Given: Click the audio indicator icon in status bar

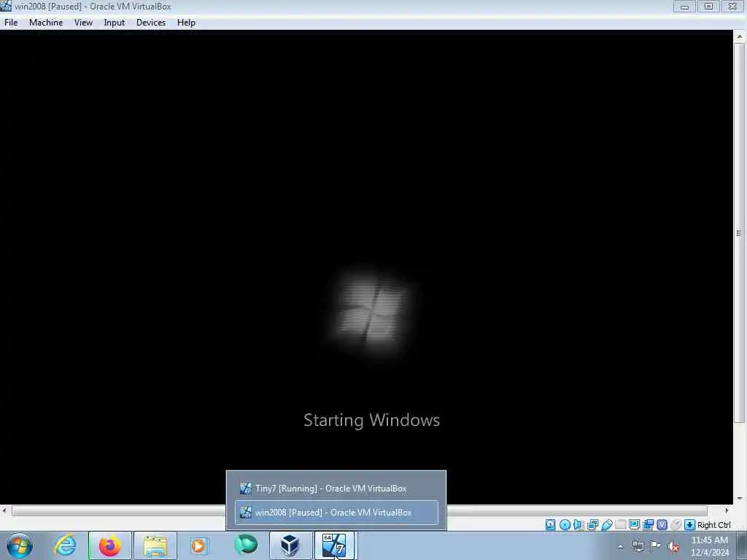Looking at the screenshot, I should [578, 525].
